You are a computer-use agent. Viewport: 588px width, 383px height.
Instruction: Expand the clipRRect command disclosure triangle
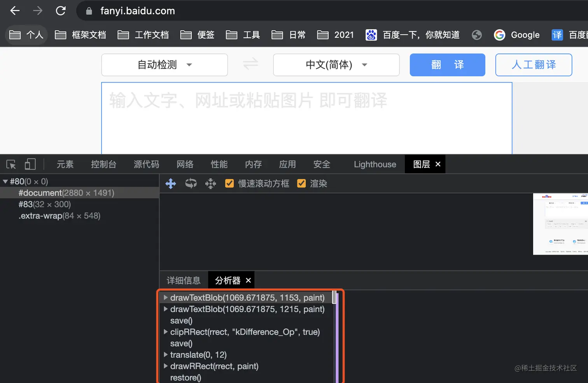pos(166,332)
